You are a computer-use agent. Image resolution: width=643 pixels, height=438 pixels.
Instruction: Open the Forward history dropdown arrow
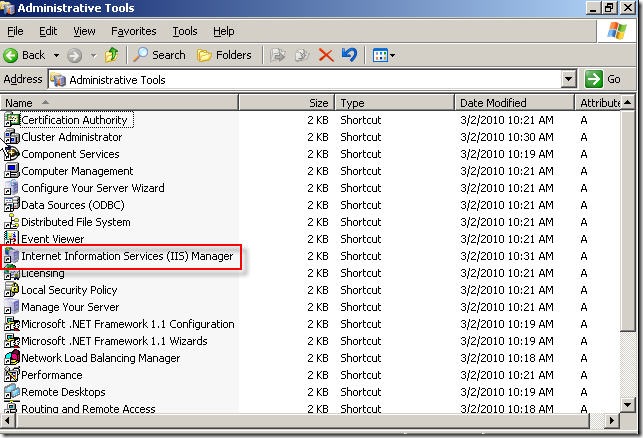pyautogui.click(x=93, y=55)
